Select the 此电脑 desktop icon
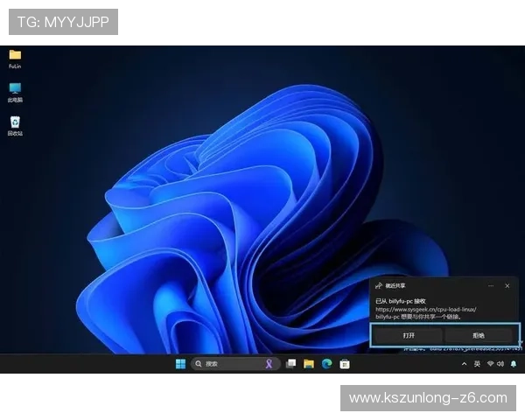This screenshot has height=420, width=525. click(x=15, y=89)
